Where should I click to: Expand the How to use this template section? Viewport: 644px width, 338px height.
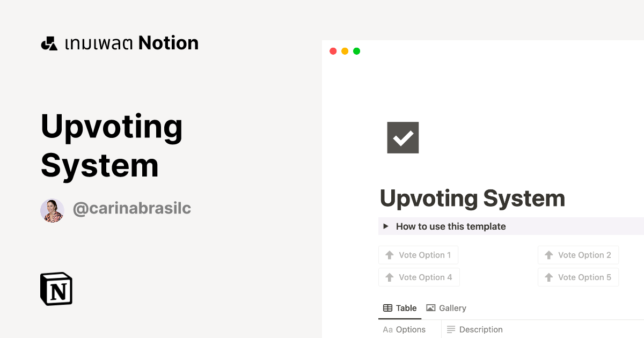385,226
